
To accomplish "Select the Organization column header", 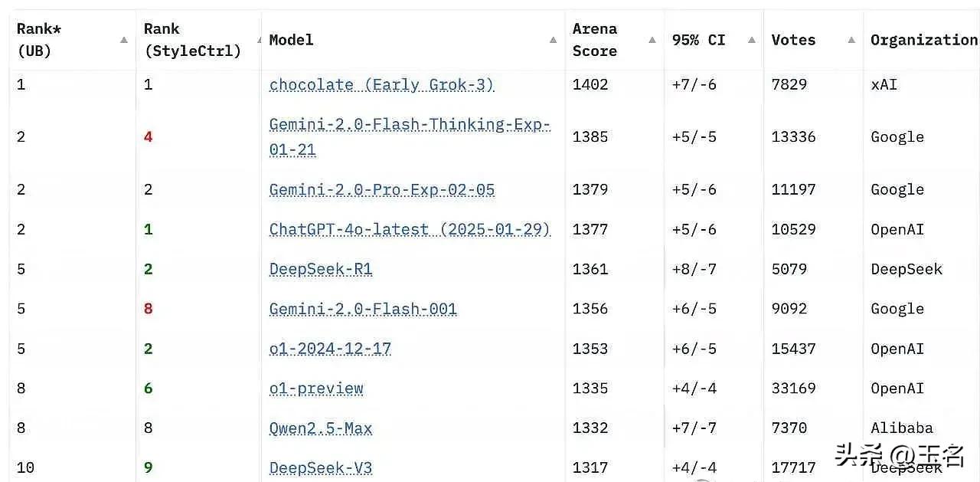I will (923, 40).
